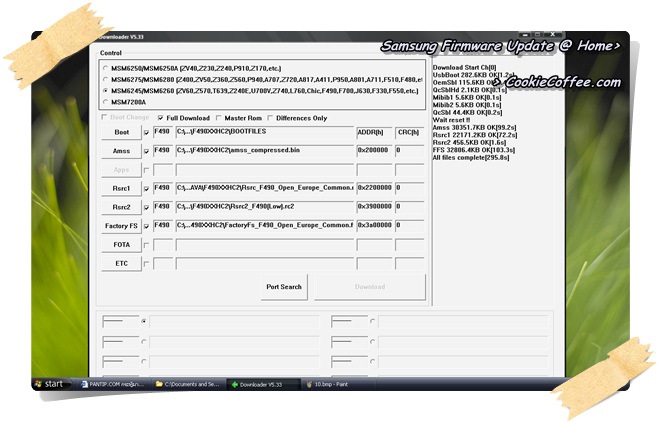Click the BOOTFILES path field

pos(265,132)
